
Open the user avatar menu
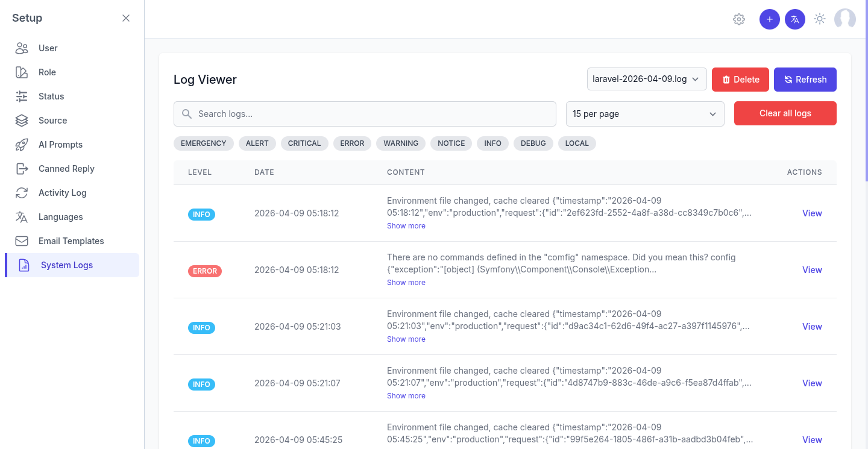[845, 19]
